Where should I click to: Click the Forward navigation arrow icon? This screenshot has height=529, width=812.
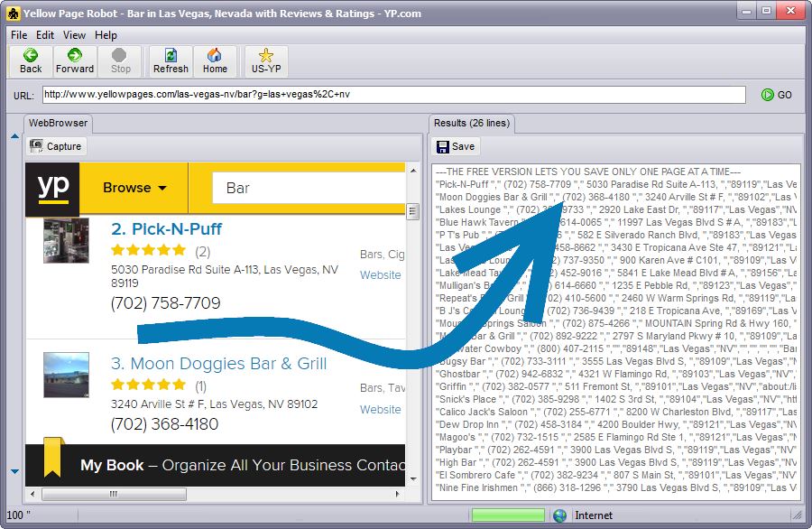pos(75,56)
